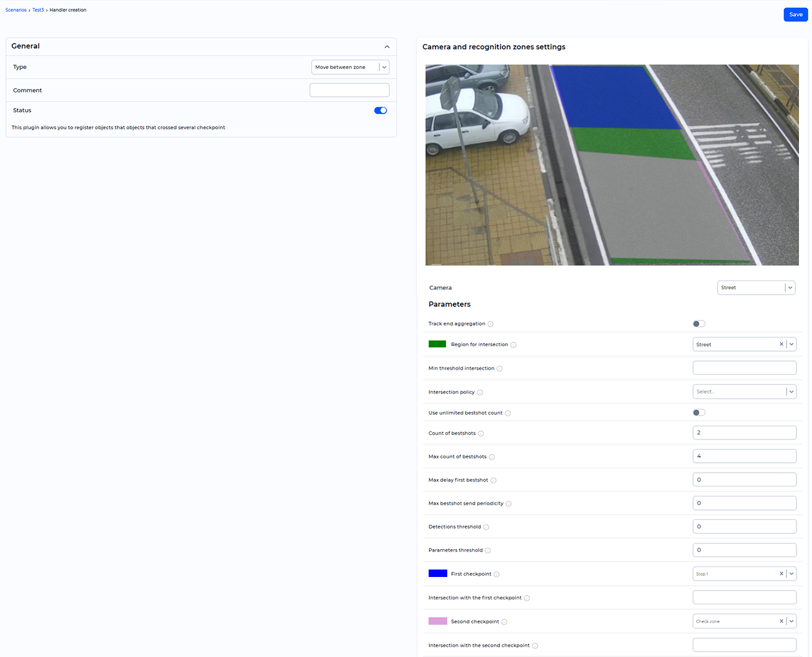This screenshot has width=812, height=657.
Task: Click the blue First checkpoint color swatch
Action: point(437,573)
